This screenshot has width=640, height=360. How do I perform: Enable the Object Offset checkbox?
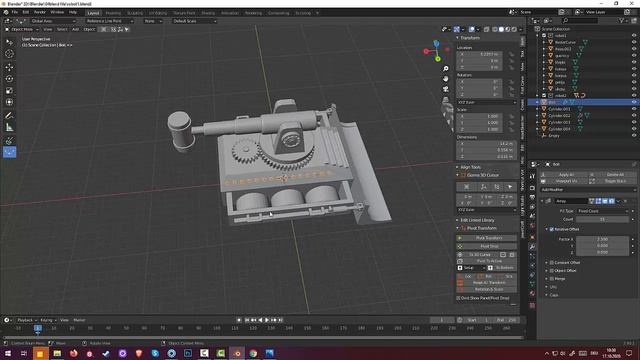pyautogui.click(x=551, y=271)
